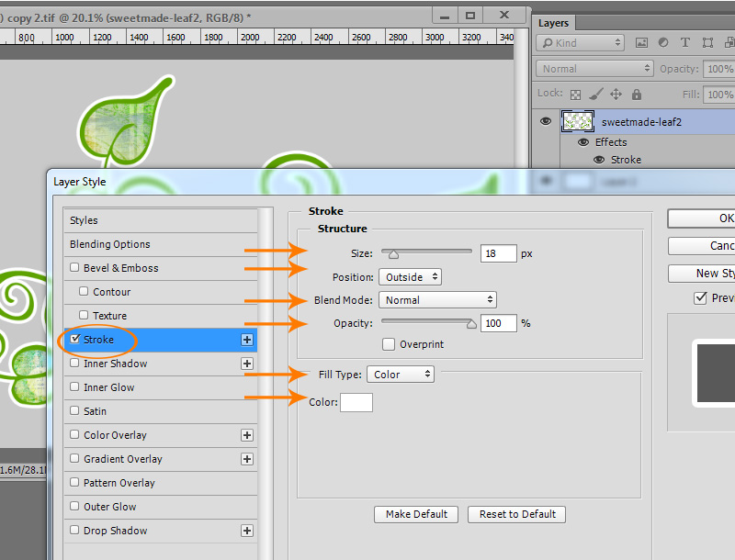
Task: Click the white stroke Color swatch
Action: 356,402
